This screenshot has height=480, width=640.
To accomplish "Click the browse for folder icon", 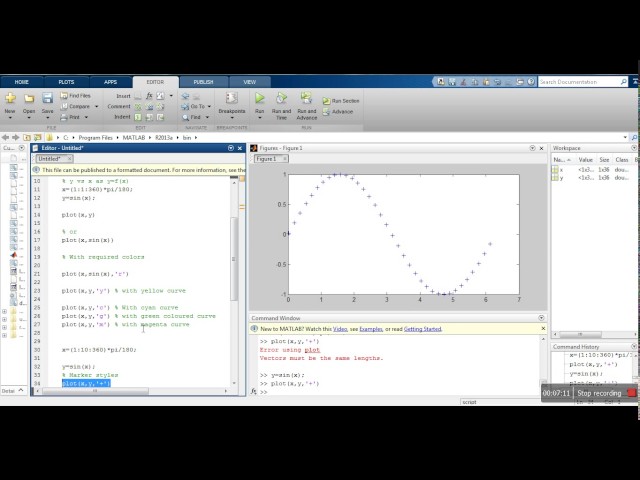I will coord(38,138).
